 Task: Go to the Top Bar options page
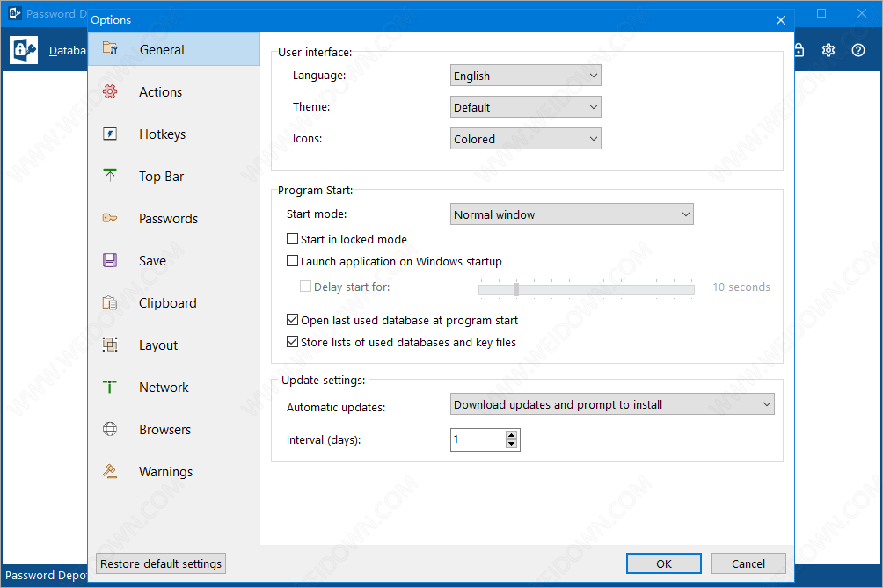pos(174,176)
